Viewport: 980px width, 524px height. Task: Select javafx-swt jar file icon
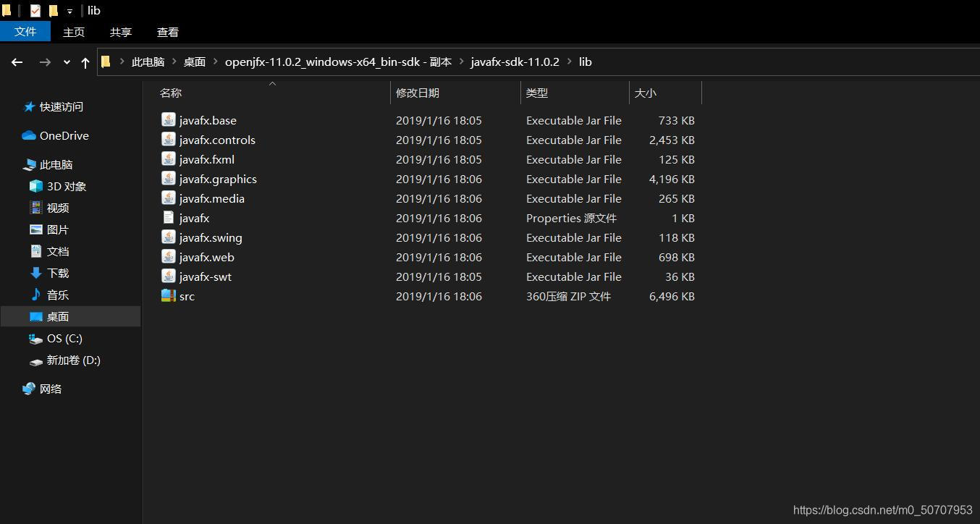(168, 276)
